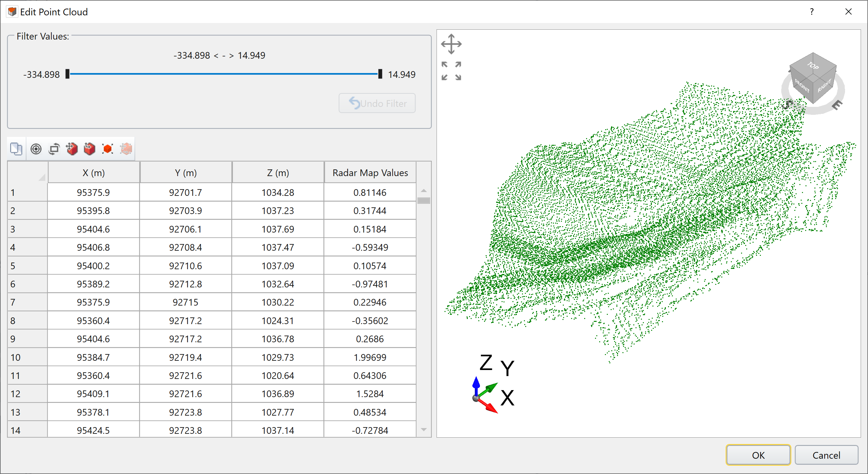Screen dimensions: 868x474
Task: Click the rotate-rectangle arrows toolbar icon
Action: (x=54, y=149)
